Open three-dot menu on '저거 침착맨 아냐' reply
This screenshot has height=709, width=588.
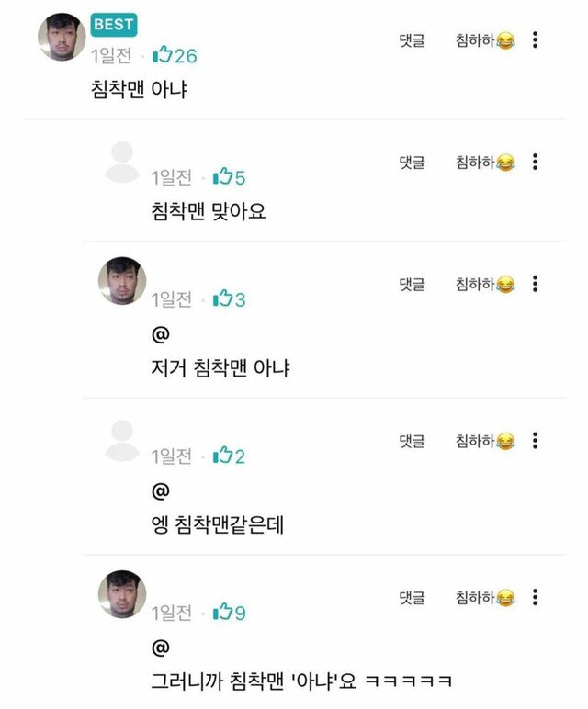[x=536, y=284]
